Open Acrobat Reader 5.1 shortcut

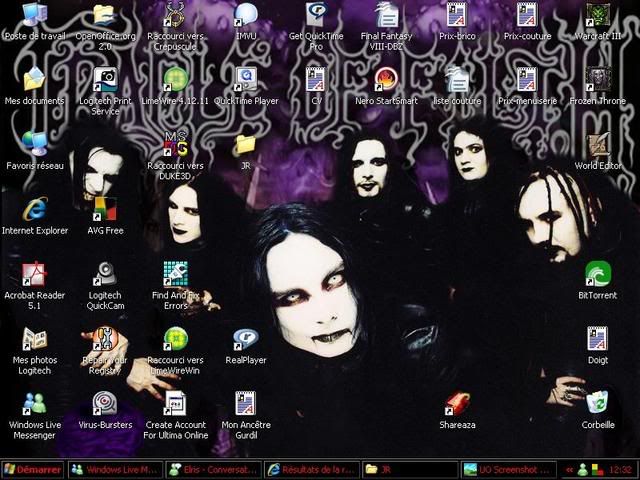click(x=35, y=274)
